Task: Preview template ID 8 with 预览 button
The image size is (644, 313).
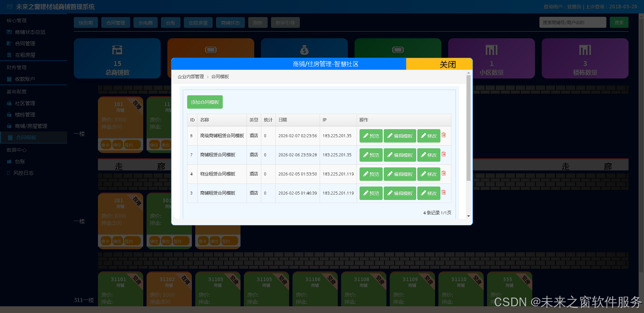Action: tap(371, 136)
